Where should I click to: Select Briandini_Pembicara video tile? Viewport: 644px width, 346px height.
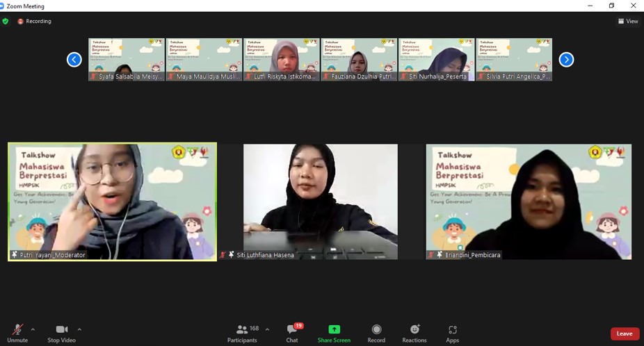point(529,201)
